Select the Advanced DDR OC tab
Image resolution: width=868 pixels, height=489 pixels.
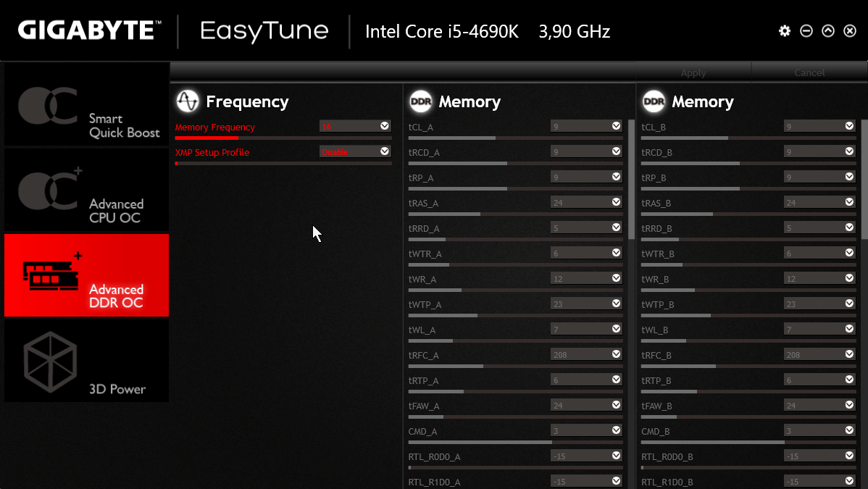86,275
